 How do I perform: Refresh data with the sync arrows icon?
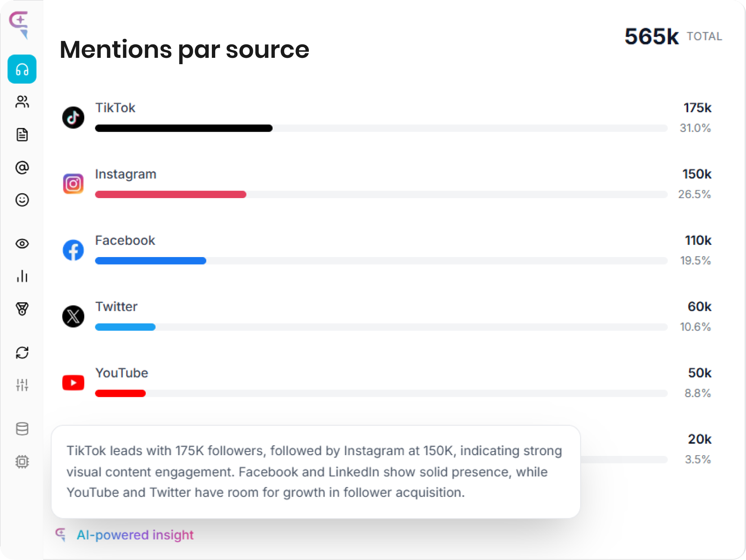click(22, 352)
